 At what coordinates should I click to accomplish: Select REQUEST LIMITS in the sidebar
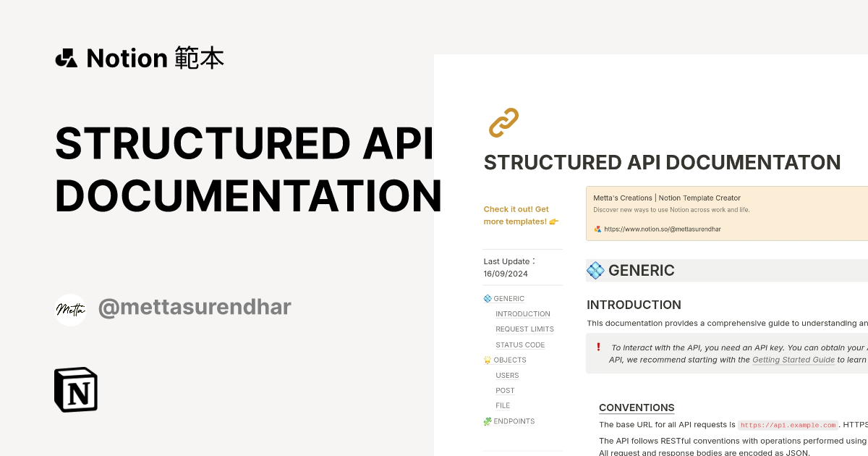pos(524,329)
